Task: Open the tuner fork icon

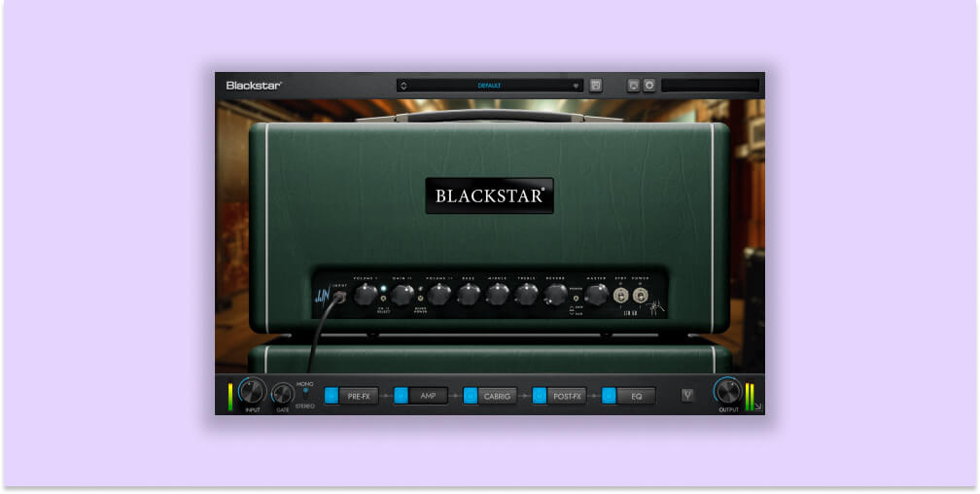Action: tap(687, 395)
